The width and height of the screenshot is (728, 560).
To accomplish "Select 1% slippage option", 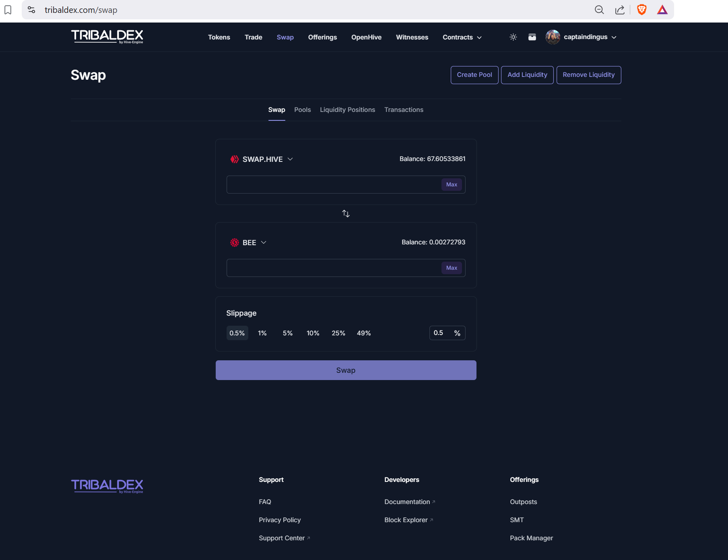I will [262, 333].
